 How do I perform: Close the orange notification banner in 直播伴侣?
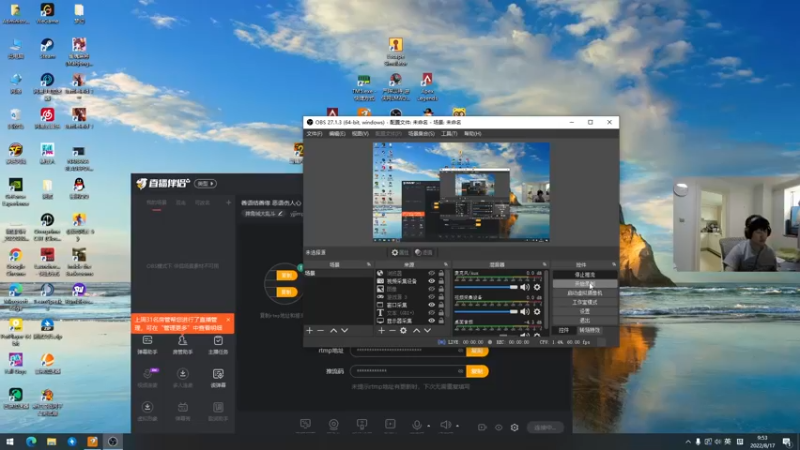pyautogui.click(x=228, y=320)
